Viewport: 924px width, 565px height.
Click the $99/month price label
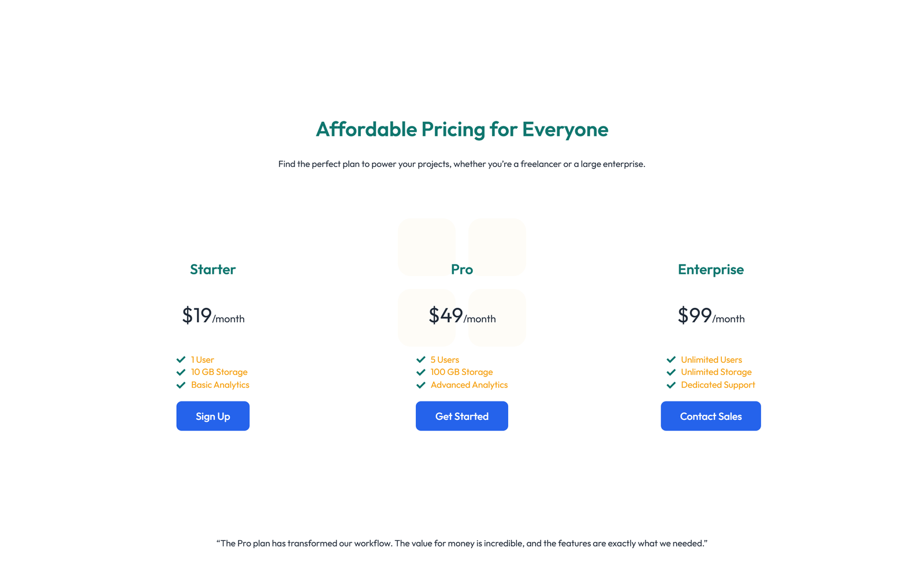[711, 317]
